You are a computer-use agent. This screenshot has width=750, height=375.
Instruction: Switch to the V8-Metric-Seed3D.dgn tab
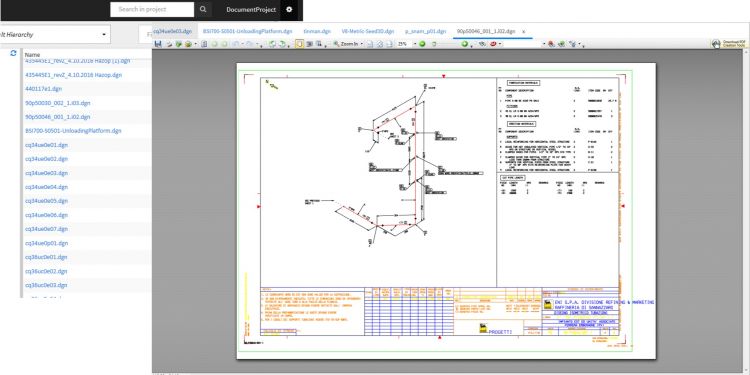pos(368,31)
